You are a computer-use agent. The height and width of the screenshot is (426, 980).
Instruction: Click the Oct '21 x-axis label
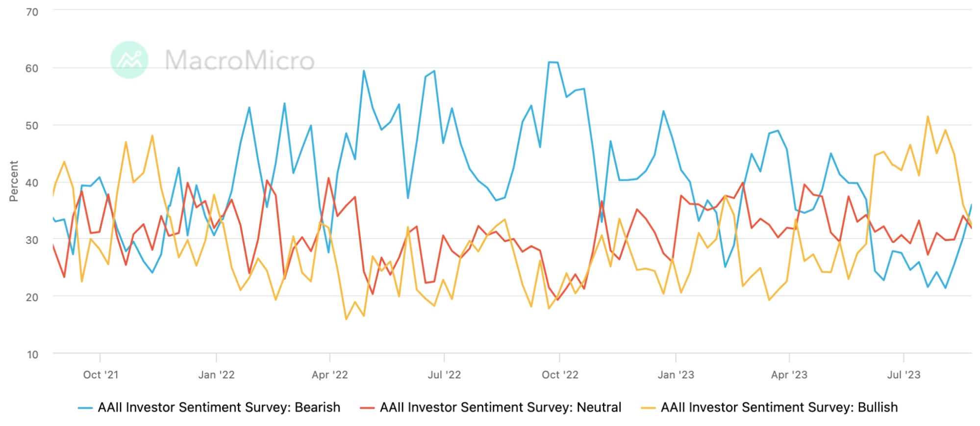coord(101,375)
